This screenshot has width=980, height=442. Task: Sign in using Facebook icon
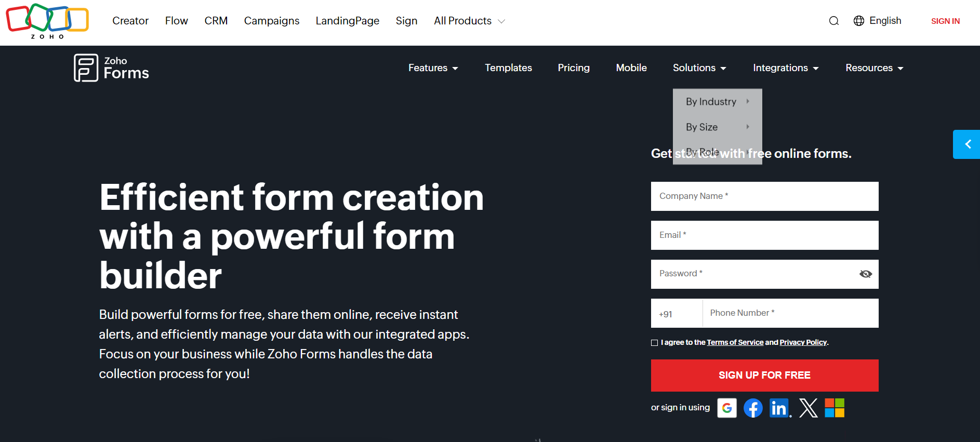click(753, 408)
